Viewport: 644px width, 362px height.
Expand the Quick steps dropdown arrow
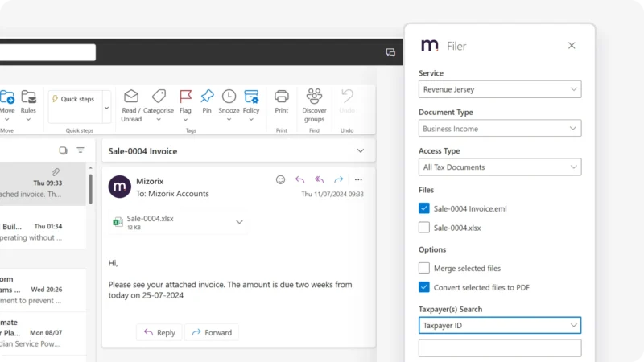tap(106, 108)
